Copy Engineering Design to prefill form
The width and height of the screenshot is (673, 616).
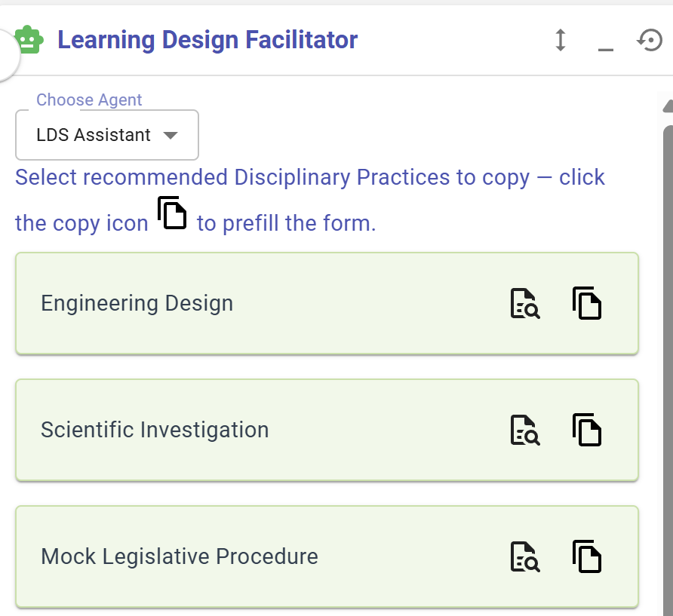coord(587,303)
